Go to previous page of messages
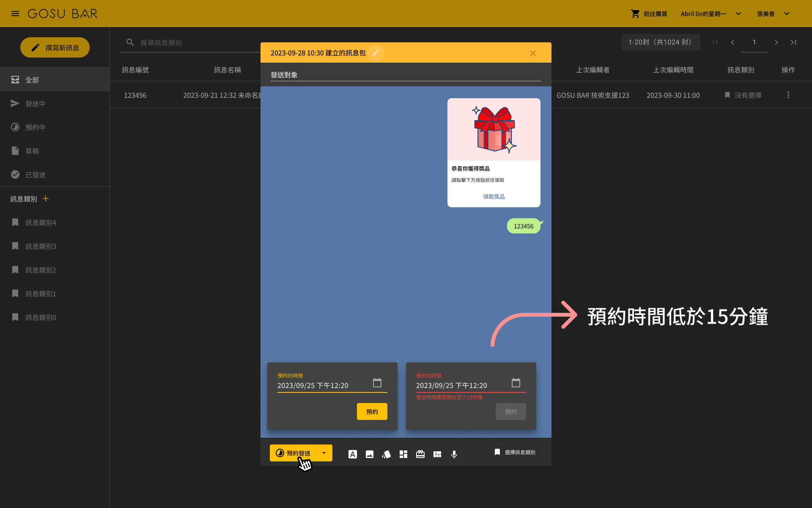This screenshot has width=812, height=508. click(732, 42)
